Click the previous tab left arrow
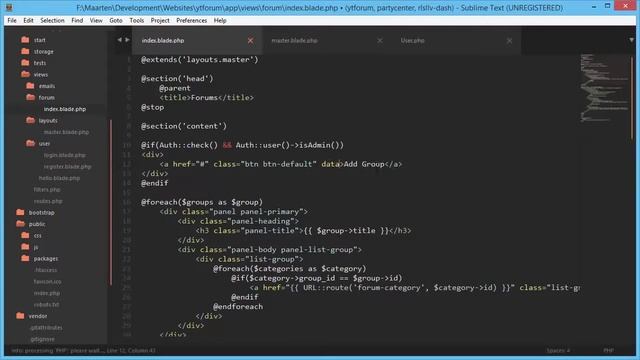 click(x=119, y=40)
